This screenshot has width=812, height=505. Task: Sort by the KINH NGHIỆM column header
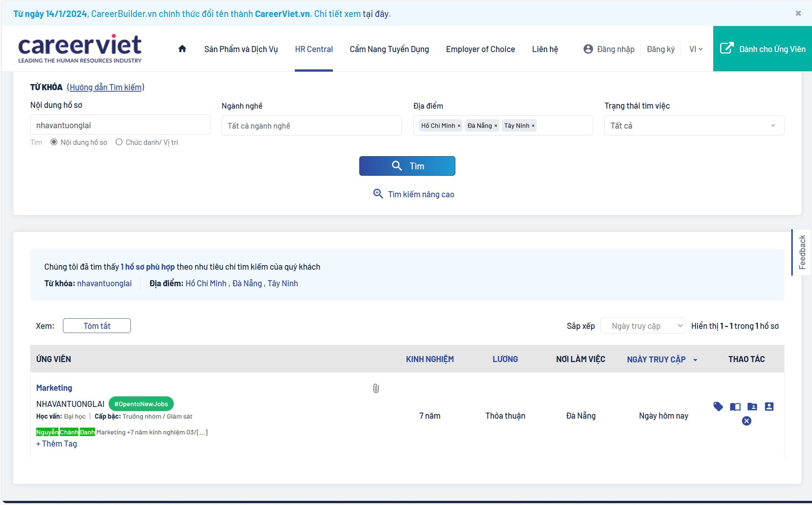(430, 359)
